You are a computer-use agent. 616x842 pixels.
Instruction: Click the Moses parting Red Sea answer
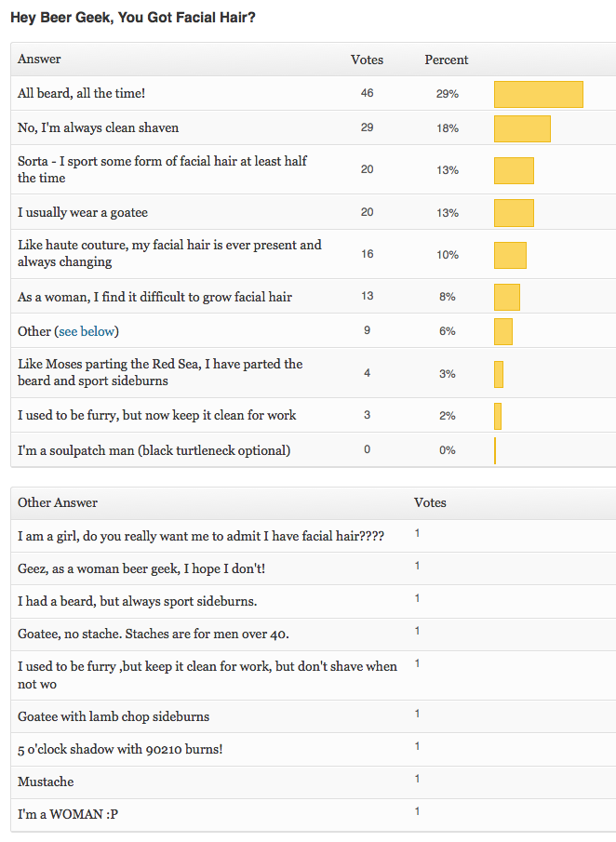pos(160,372)
